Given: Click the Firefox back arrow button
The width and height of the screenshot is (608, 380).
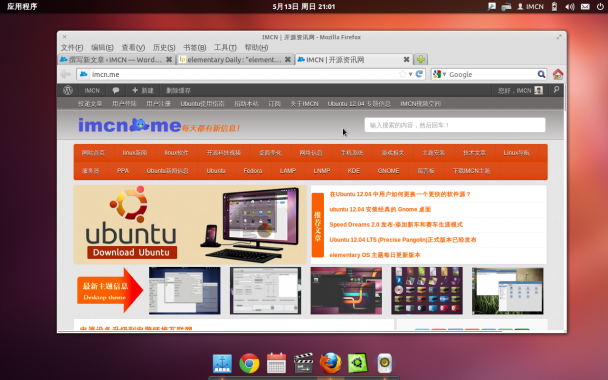Looking at the screenshot, I should pyautogui.click(x=66, y=74).
